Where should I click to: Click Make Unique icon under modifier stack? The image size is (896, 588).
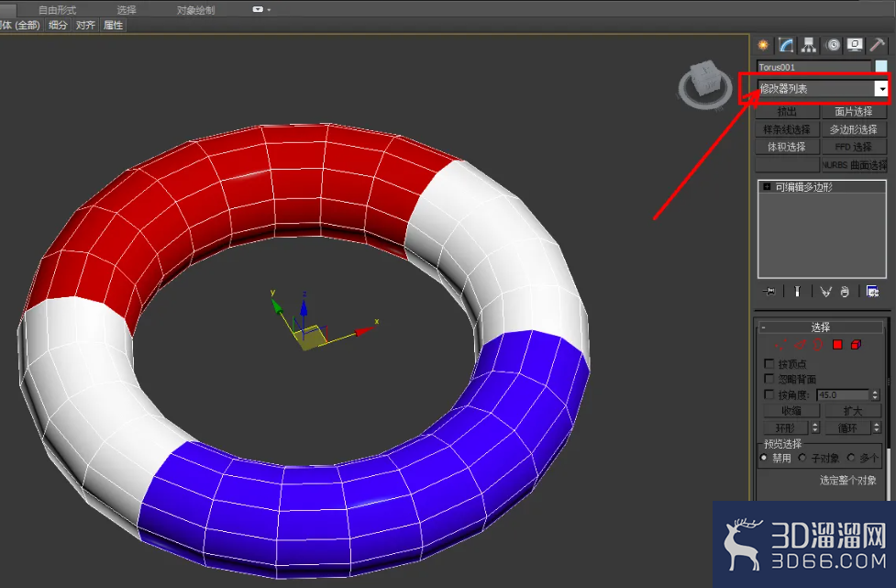[825, 292]
